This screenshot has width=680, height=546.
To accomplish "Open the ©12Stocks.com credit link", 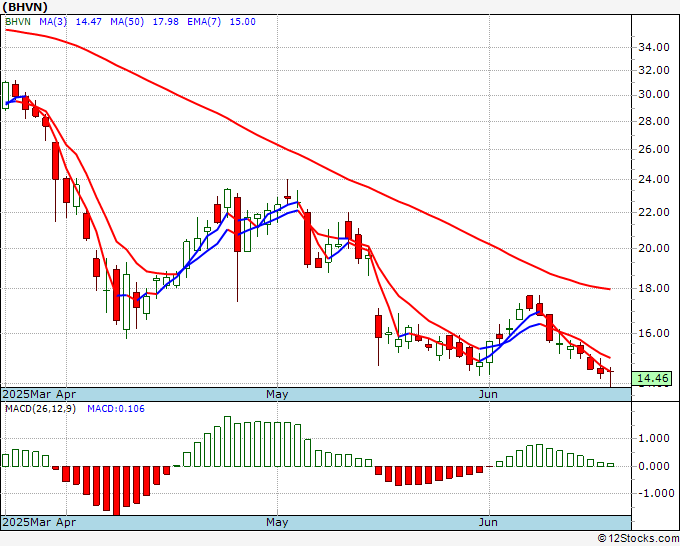I will click(x=638, y=539).
